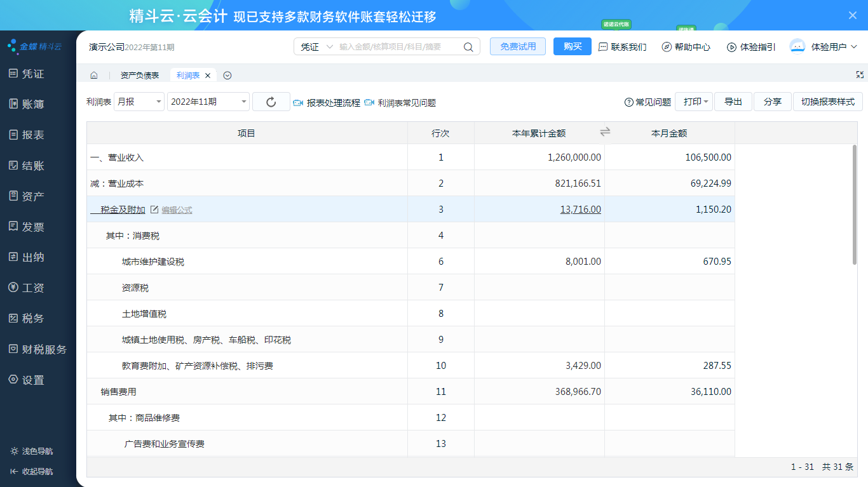Switch to the 资产负债表 tab

click(x=140, y=76)
